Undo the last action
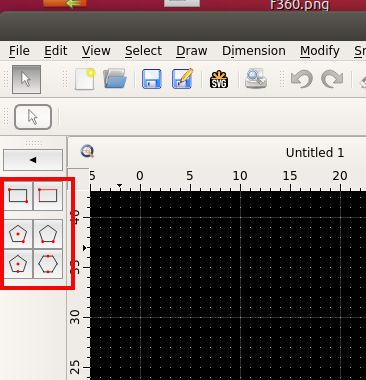The image size is (366, 380). pos(302,79)
